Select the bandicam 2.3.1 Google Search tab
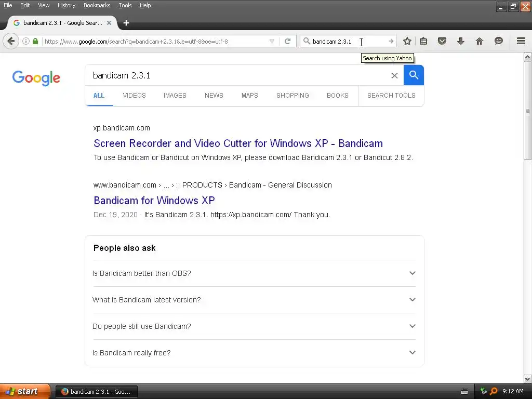 click(x=62, y=23)
